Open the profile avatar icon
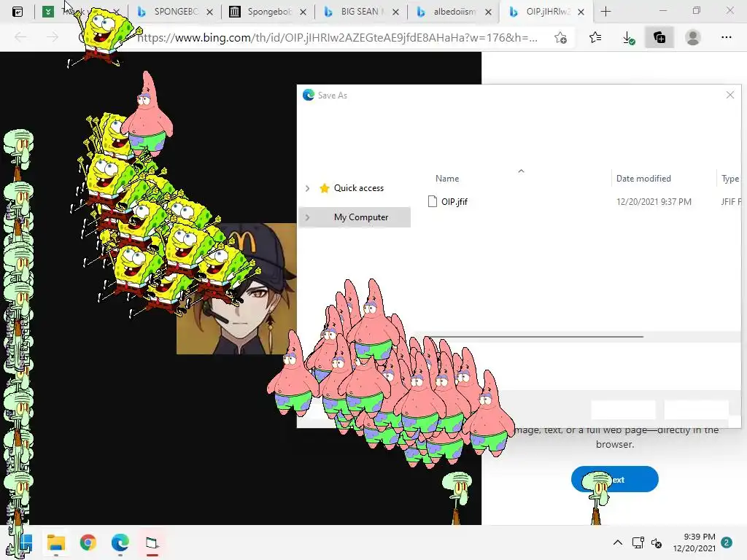This screenshot has height=560, width=747. [x=693, y=38]
